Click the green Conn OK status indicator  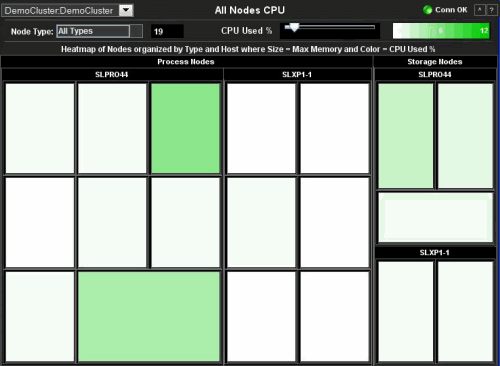[x=427, y=10]
